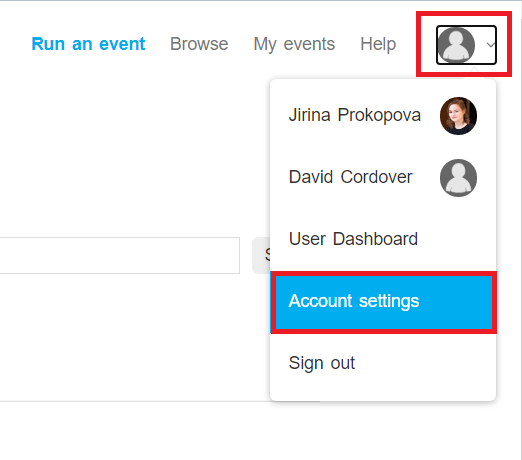The height and width of the screenshot is (460, 522).
Task: Open My events in navigation
Action: pos(294,44)
